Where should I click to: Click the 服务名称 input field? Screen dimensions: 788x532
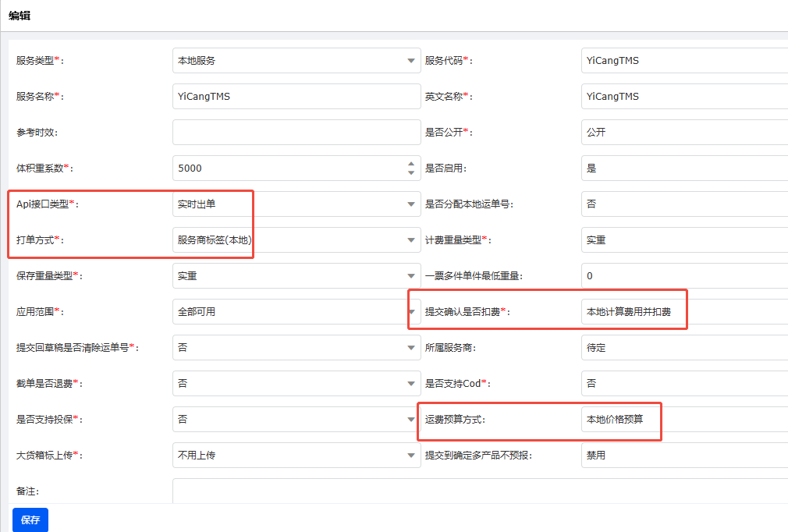[x=296, y=97]
